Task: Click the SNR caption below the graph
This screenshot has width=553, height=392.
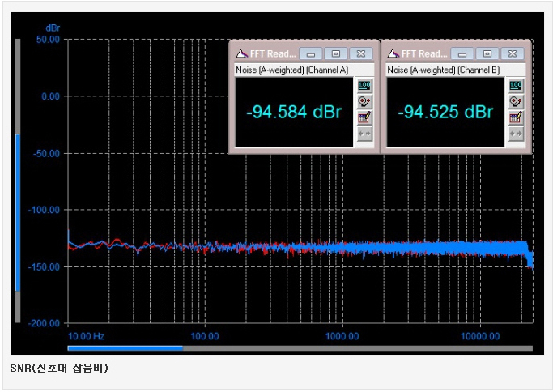Action: point(59,368)
